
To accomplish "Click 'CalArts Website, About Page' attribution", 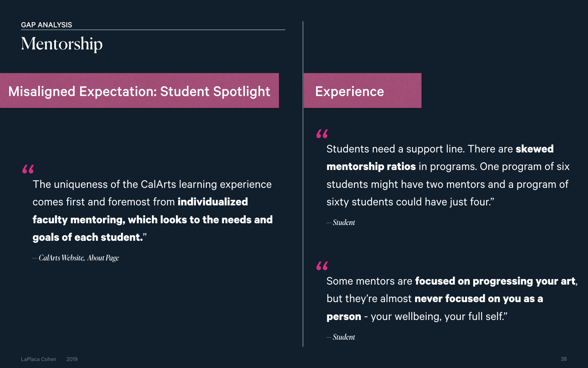I will 79,258.
